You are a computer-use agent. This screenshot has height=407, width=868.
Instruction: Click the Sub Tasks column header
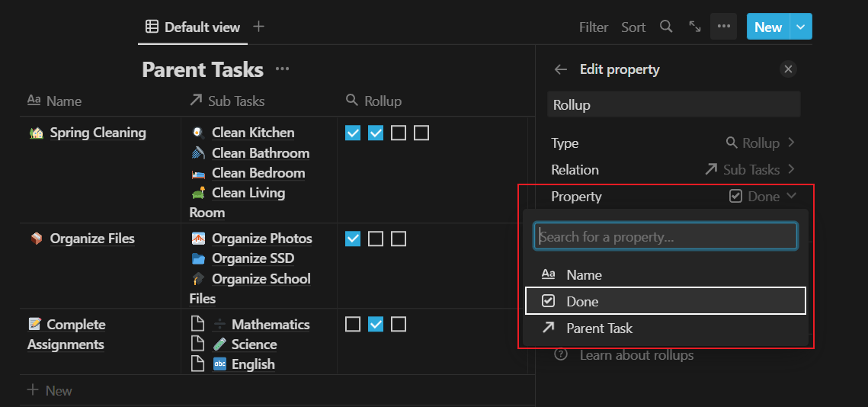point(227,101)
